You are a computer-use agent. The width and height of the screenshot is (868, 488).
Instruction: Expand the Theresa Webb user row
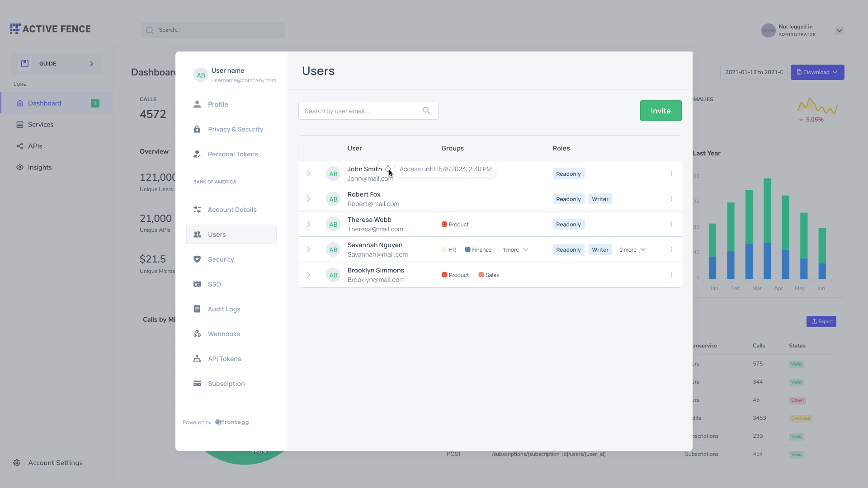[308, 224]
